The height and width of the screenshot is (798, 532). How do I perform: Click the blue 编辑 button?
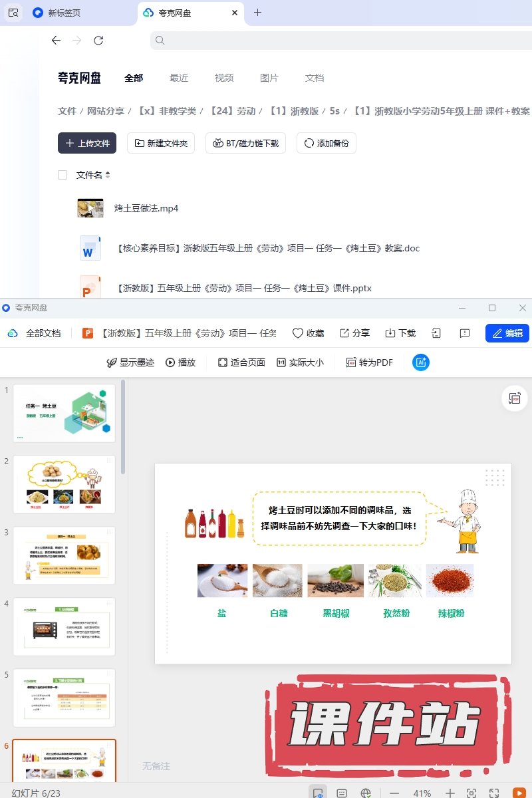507,333
